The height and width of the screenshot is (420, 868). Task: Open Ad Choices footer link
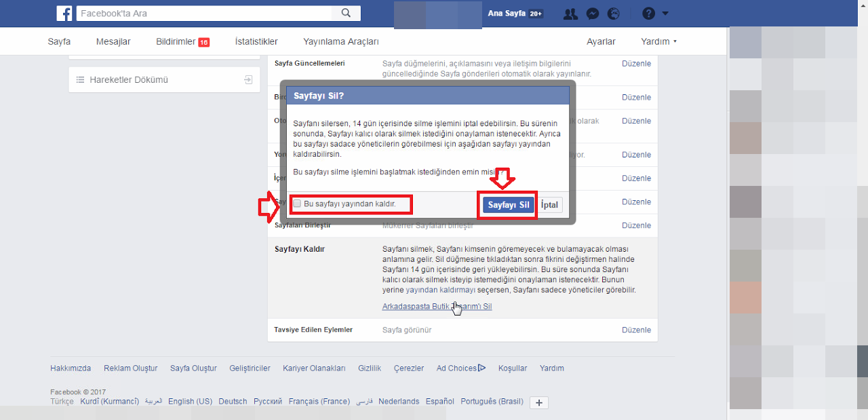(x=461, y=368)
